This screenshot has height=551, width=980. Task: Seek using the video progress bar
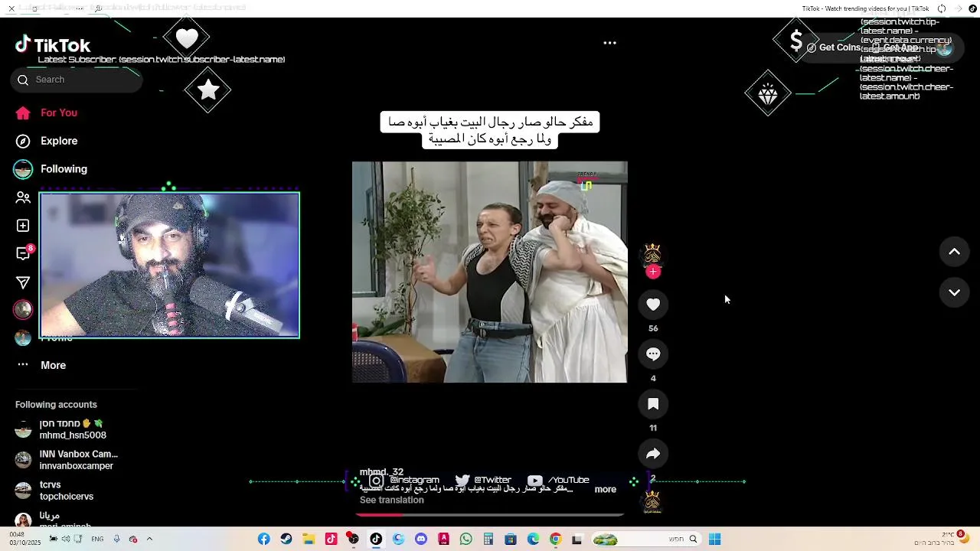tap(490, 515)
